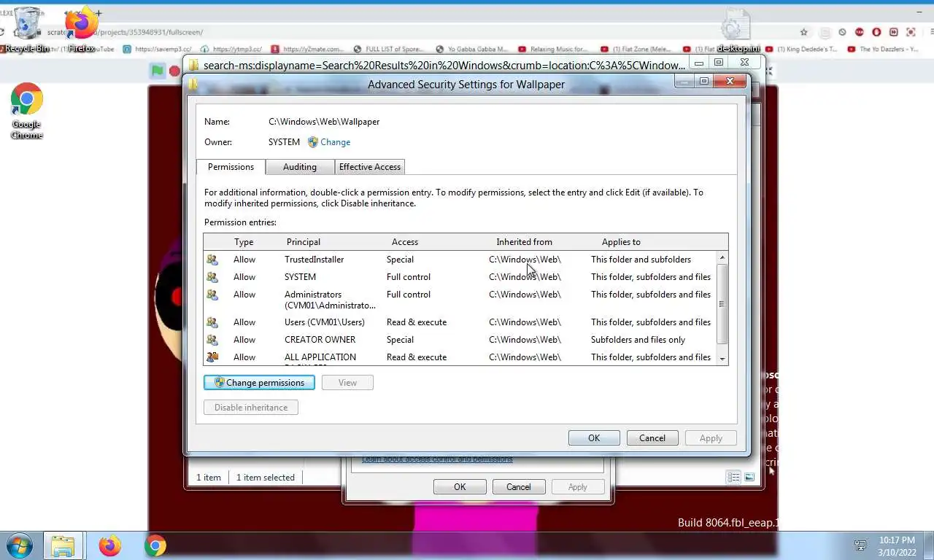The image size is (934, 560).
Task: Click OK in the background Properties dialog
Action: coord(460,487)
